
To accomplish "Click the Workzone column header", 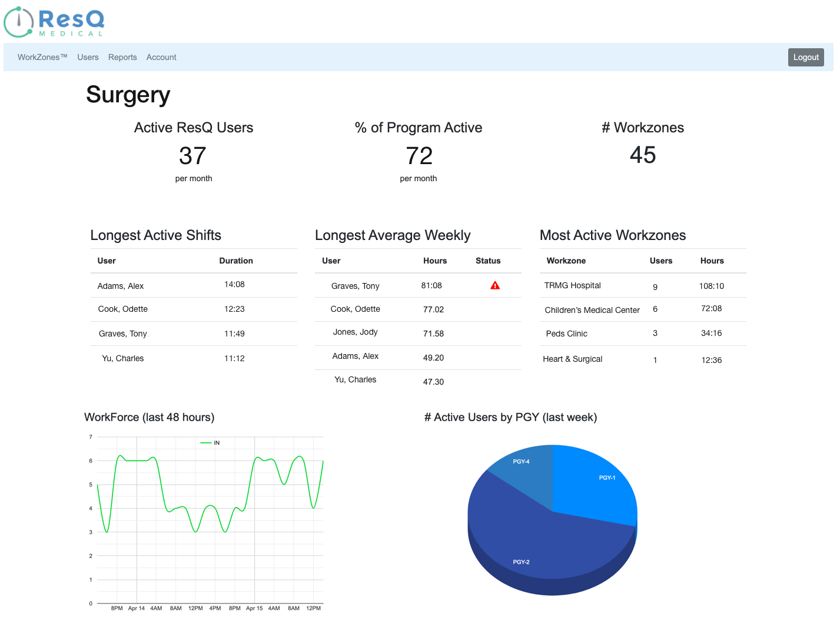I will [566, 261].
